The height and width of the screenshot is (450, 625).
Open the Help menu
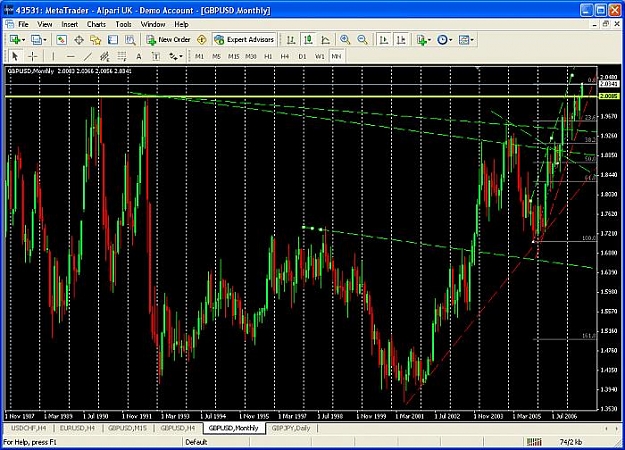(181, 24)
